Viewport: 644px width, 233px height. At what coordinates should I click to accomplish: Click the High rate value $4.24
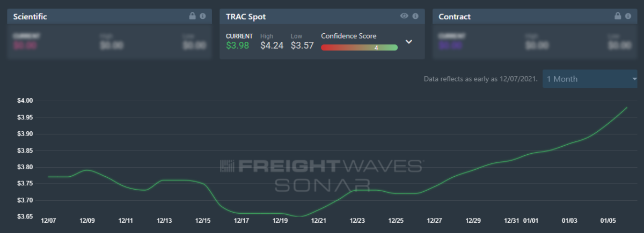pyautogui.click(x=272, y=46)
